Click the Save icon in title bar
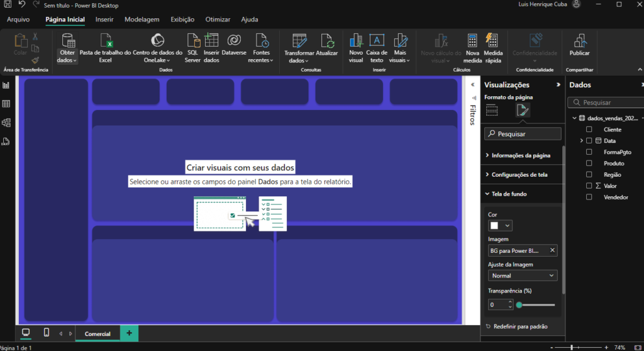Image resolution: width=644 pixels, height=351 pixels. [8, 4]
